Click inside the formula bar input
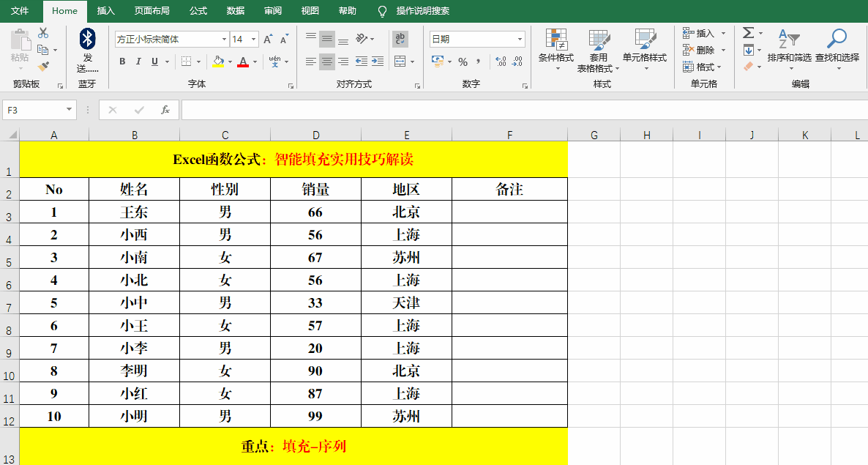The image size is (868, 465). (x=512, y=110)
